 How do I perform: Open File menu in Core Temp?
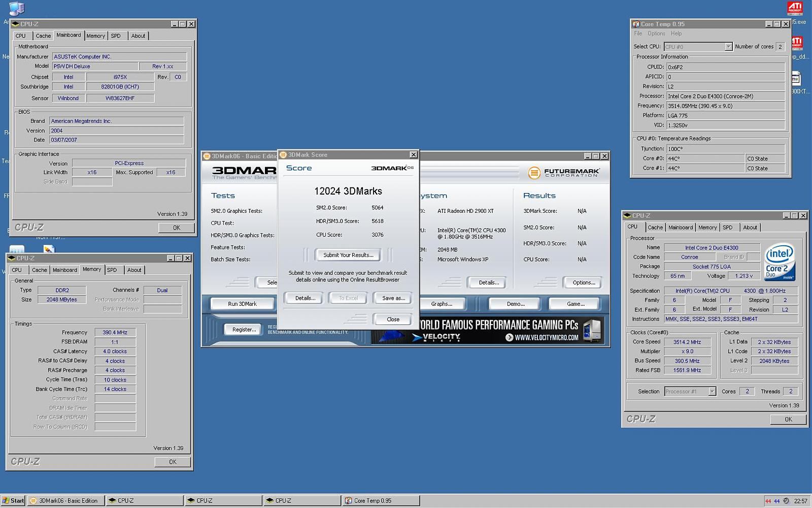tap(638, 34)
